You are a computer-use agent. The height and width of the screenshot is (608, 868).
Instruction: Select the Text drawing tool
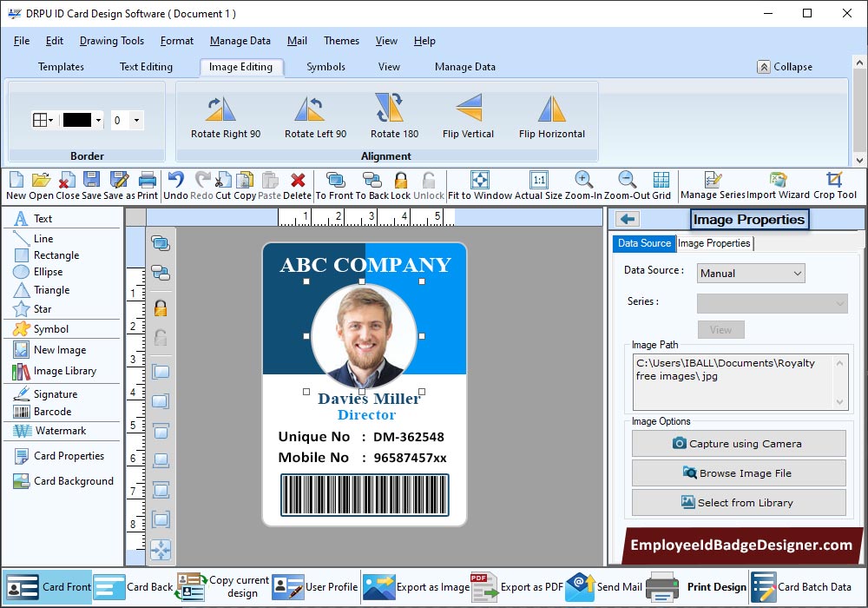coord(33,218)
